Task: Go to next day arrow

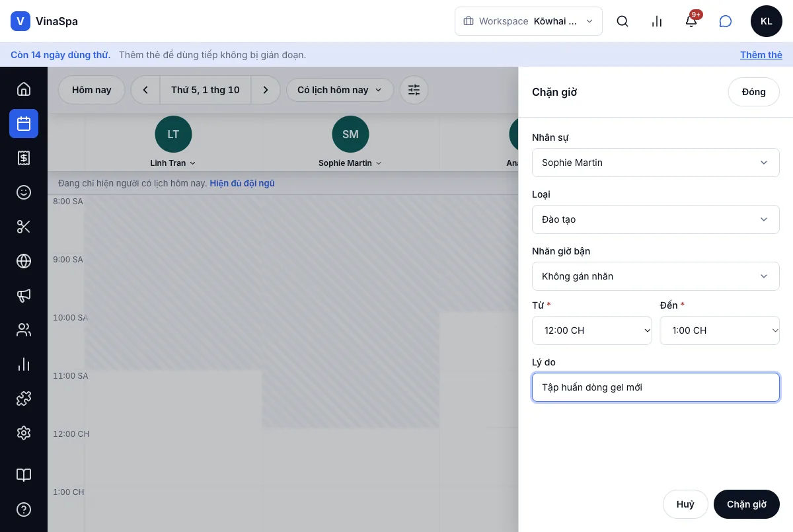Action: coord(266,90)
